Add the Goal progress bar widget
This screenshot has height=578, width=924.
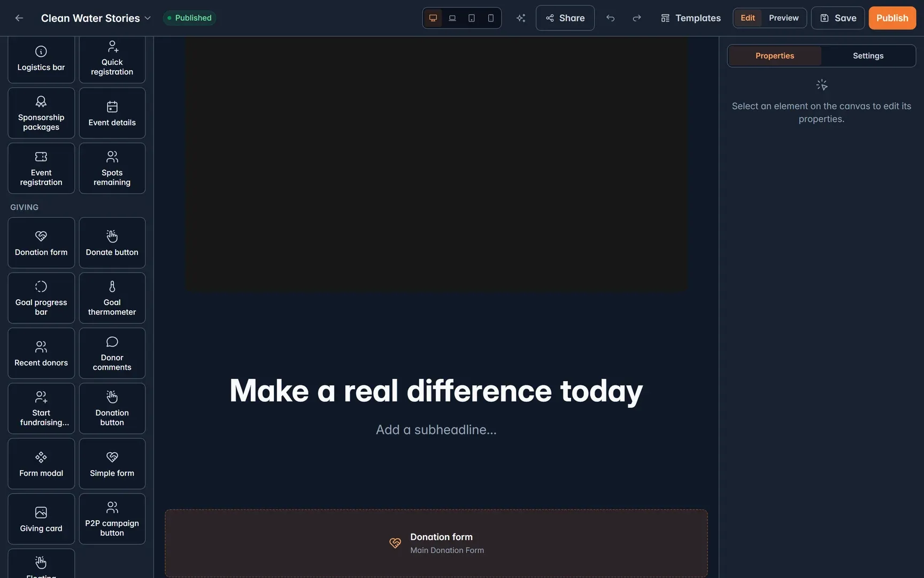(x=41, y=298)
